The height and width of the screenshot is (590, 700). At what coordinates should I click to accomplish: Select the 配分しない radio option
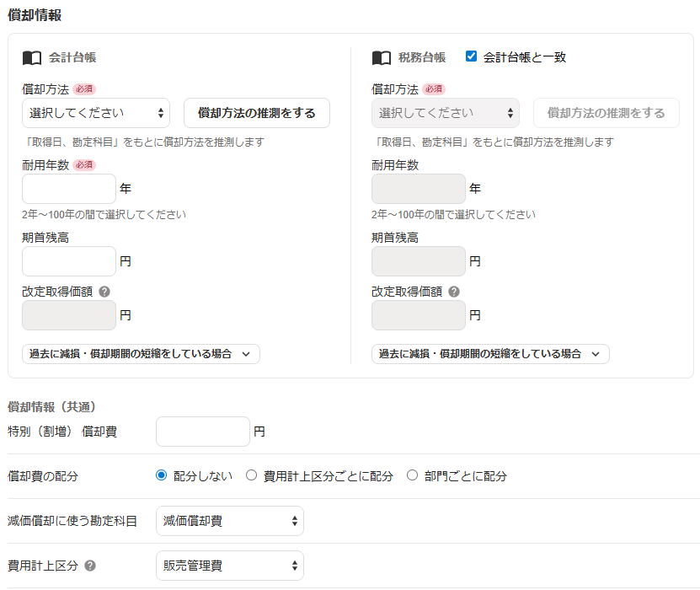(x=161, y=475)
